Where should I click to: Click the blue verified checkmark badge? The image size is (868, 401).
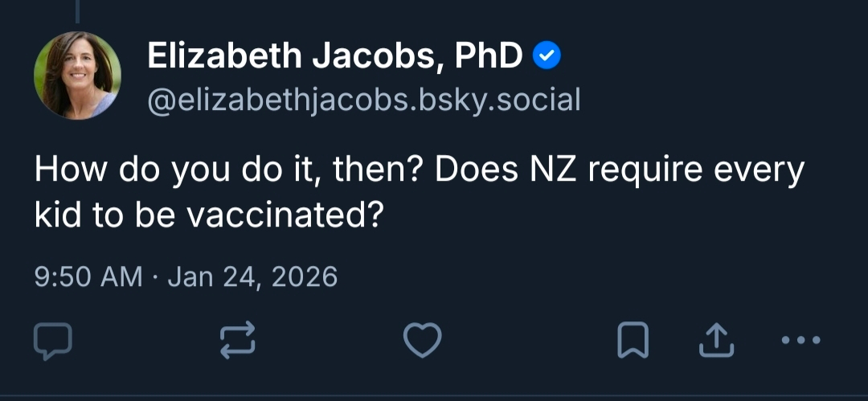tap(547, 56)
